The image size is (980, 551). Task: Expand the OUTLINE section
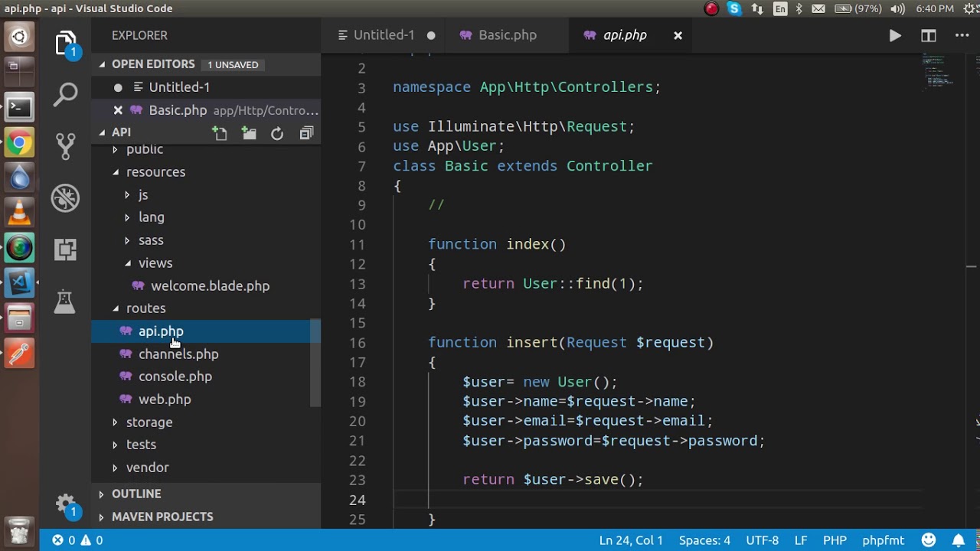136,494
